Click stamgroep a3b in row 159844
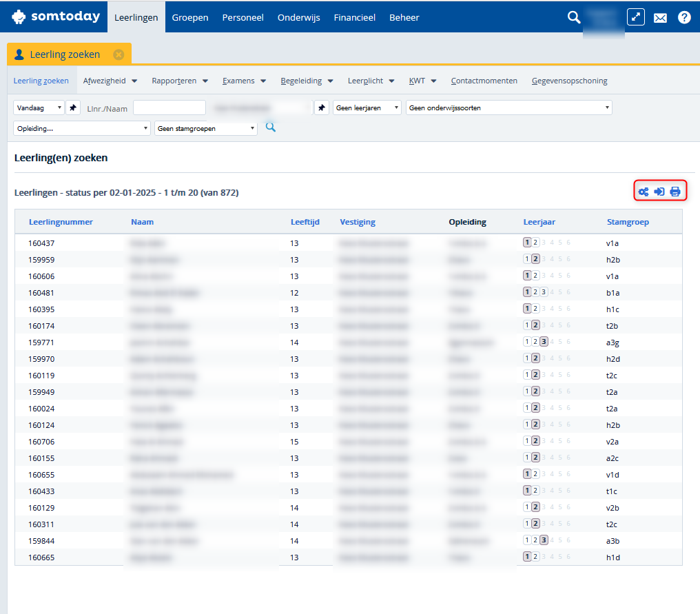700x614 pixels. [612, 541]
